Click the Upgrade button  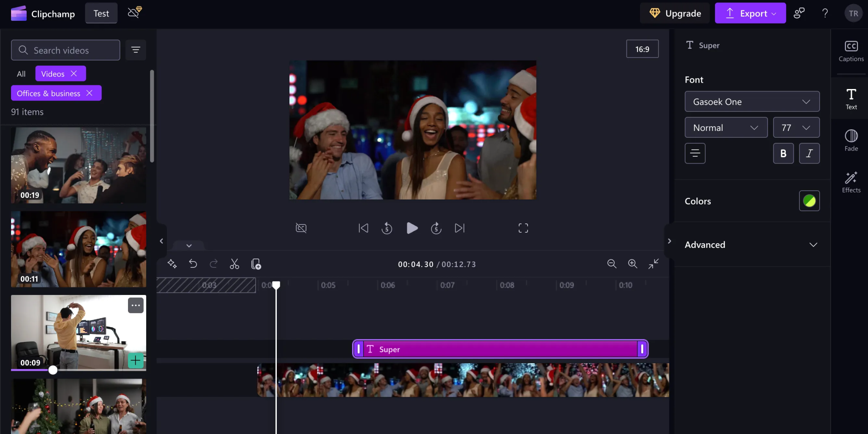pos(675,13)
